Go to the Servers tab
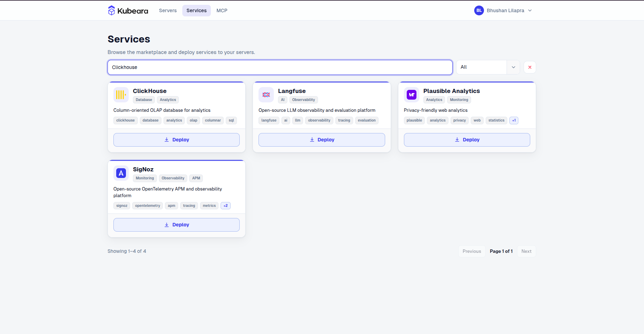 pos(168,10)
